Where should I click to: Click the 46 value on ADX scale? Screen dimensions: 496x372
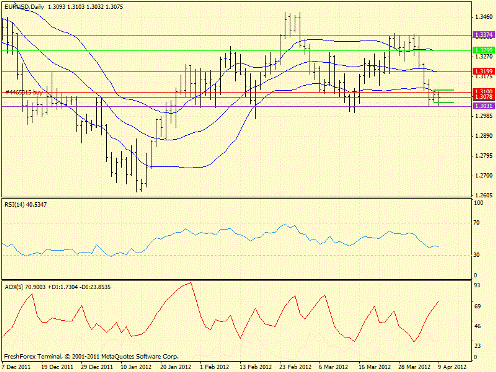point(477,326)
